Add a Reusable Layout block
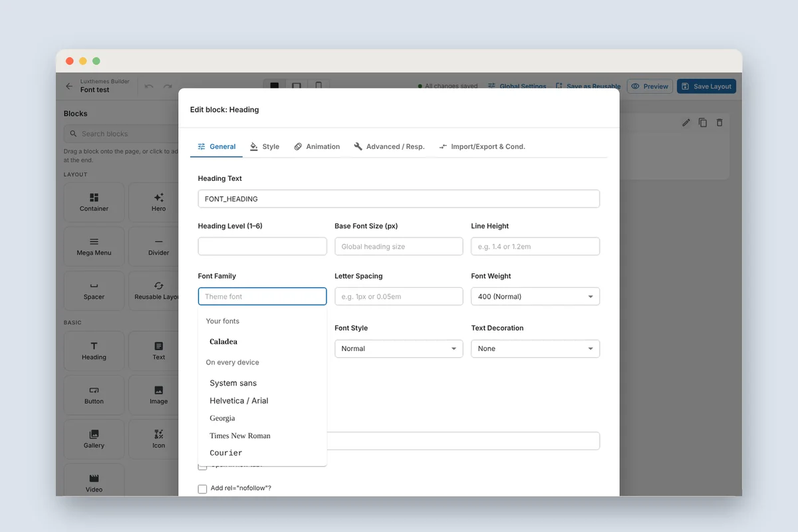The width and height of the screenshot is (798, 532). (154, 291)
